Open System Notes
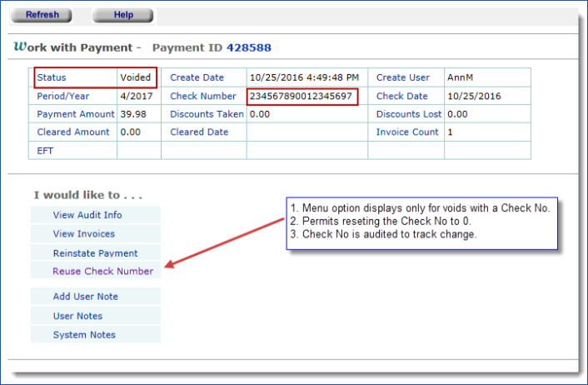Viewport: 588px width, 385px height. 84,335
